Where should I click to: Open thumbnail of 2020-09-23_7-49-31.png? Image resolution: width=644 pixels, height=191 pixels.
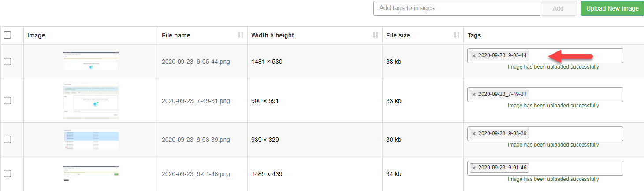(x=91, y=101)
